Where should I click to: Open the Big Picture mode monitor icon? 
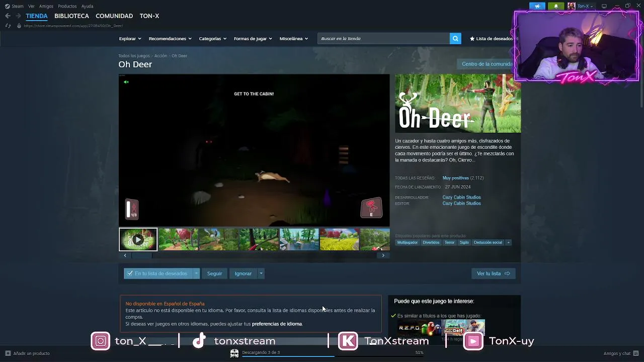[604, 6]
